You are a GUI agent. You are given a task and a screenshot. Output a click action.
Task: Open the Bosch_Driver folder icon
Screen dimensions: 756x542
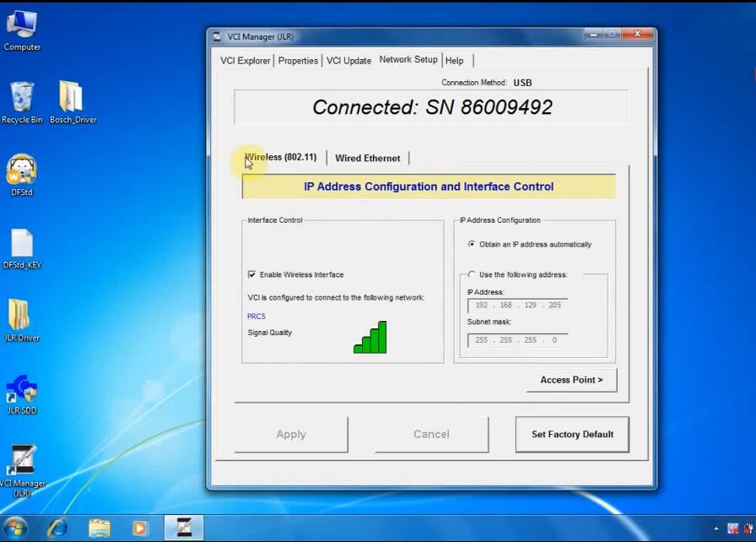(x=73, y=103)
